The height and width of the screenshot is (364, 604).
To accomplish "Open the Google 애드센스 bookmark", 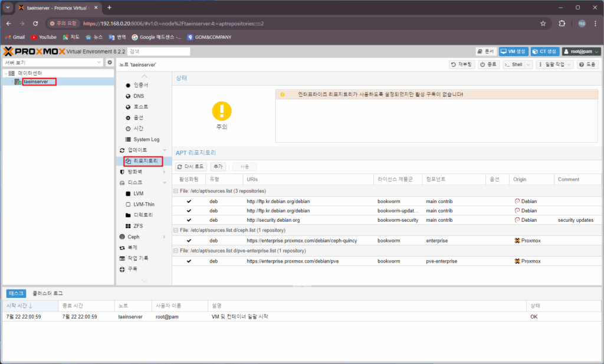I will tap(156, 37).
